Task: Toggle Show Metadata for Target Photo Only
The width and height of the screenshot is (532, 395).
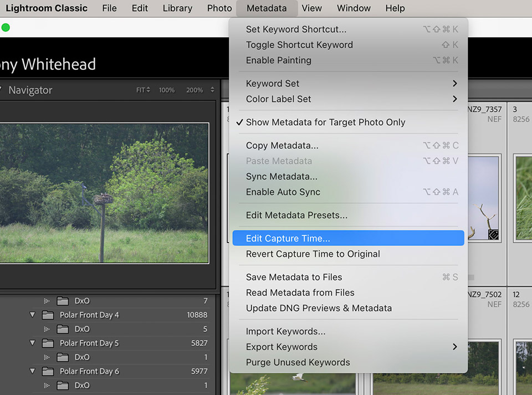Action: coord(349,122)
